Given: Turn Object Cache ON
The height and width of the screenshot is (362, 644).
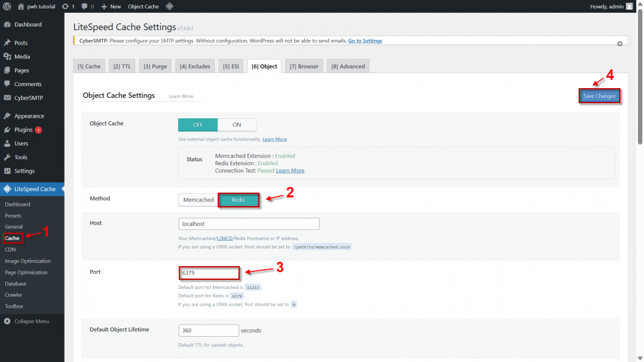Looking at the screenshot, I should click(237, 124).
